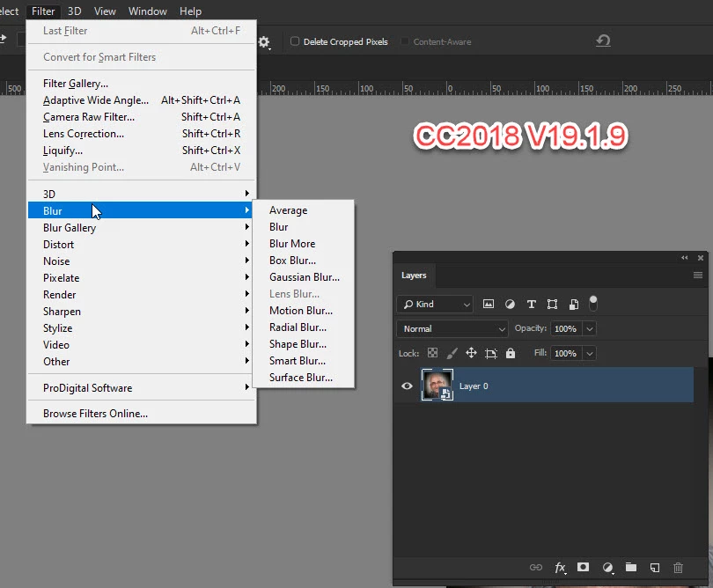Open Layers panel menu icon
The image size is (713, 588).
698,275
